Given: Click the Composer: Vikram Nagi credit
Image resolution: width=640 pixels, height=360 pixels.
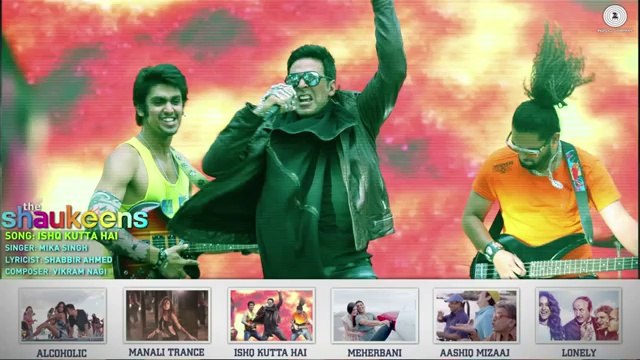Looking at the screenshot, I should [x=56, y=271].
